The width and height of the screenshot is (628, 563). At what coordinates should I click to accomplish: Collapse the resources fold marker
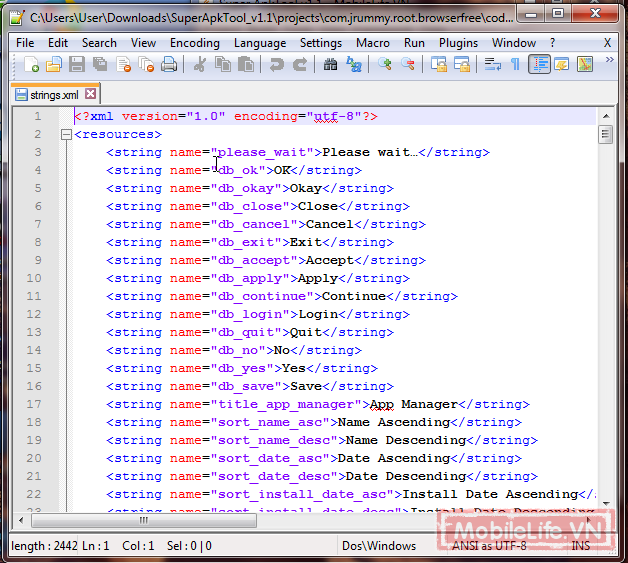(66, 135)
